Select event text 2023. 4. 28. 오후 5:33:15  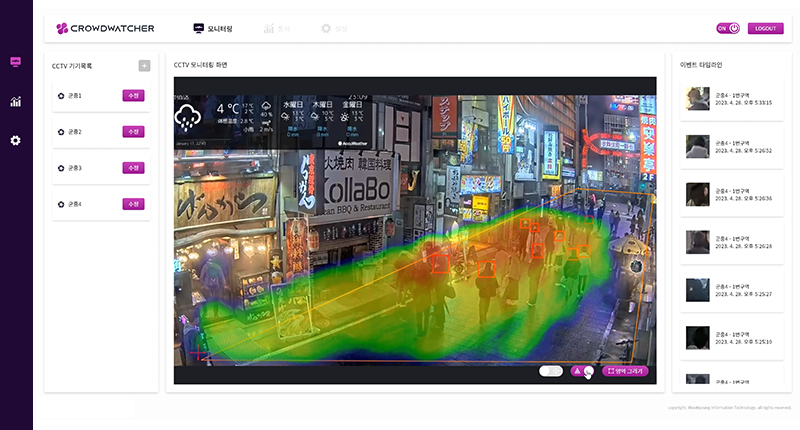(x=743, y=103)
